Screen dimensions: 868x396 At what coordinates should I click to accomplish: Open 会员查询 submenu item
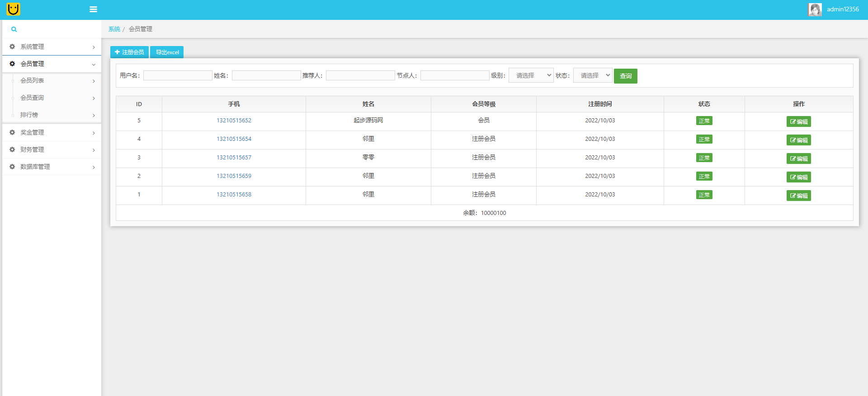pos(52,98)
